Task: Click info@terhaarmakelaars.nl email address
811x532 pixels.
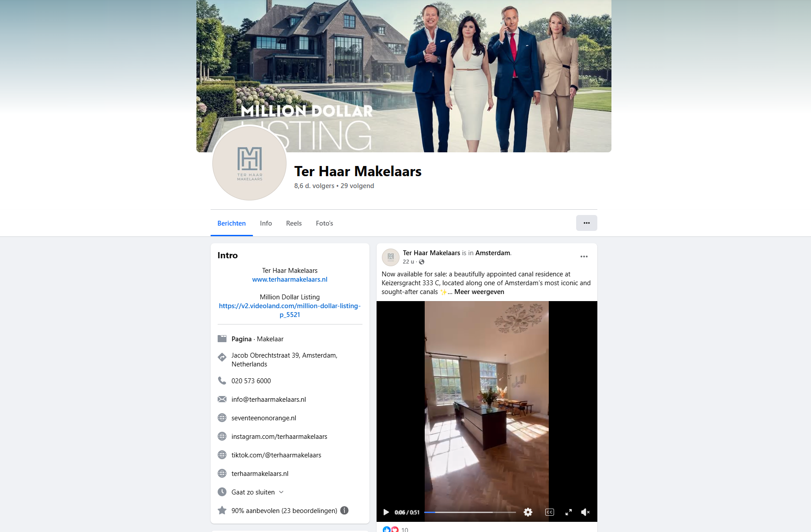Action: pos(268,400)
